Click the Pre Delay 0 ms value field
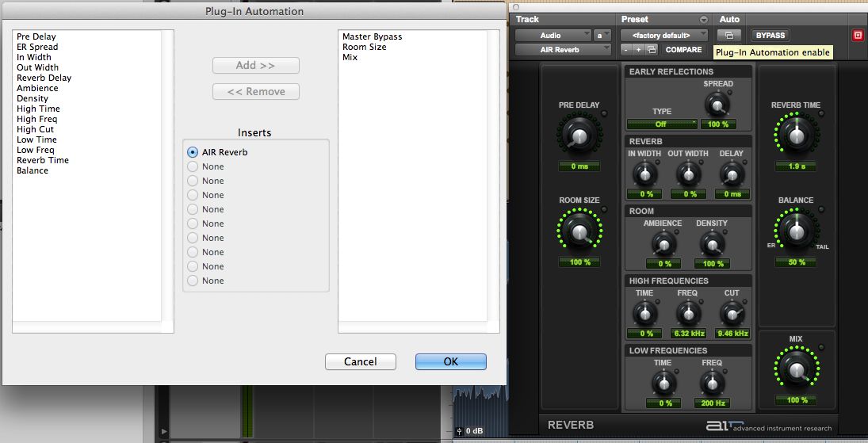Viewport: 868px width, 443px height. pyautogui.click(x=579, y=166)
